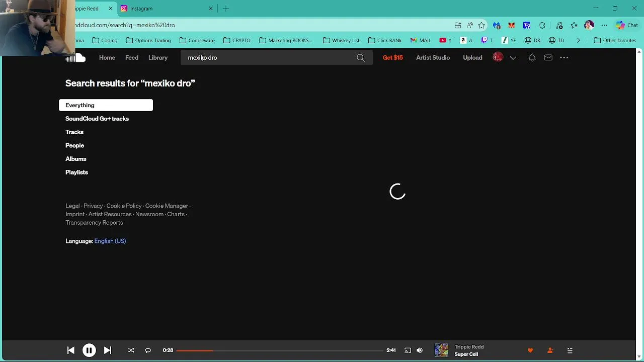Click the media control music icon
This screenshot has height=362, width=644.
pos(559,25)
